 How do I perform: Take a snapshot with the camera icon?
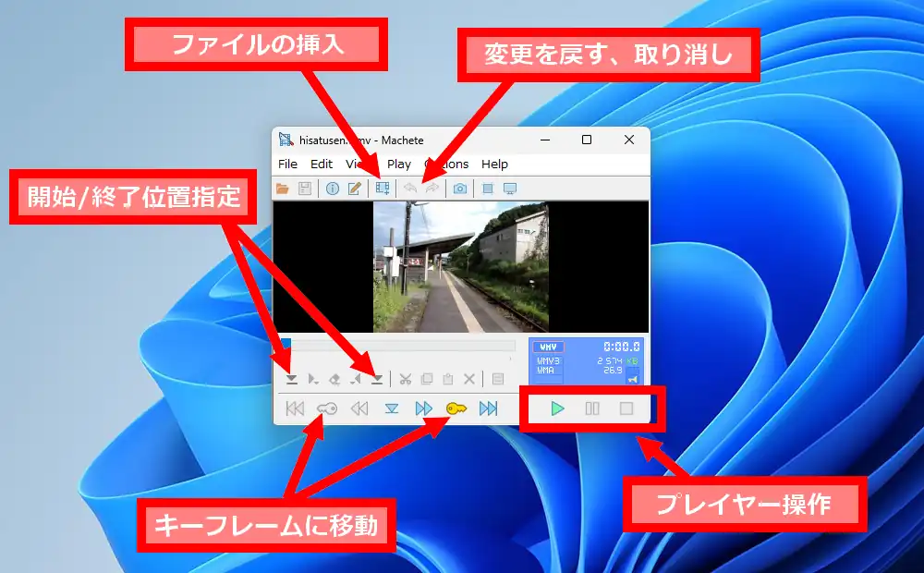tap(459, 189)
